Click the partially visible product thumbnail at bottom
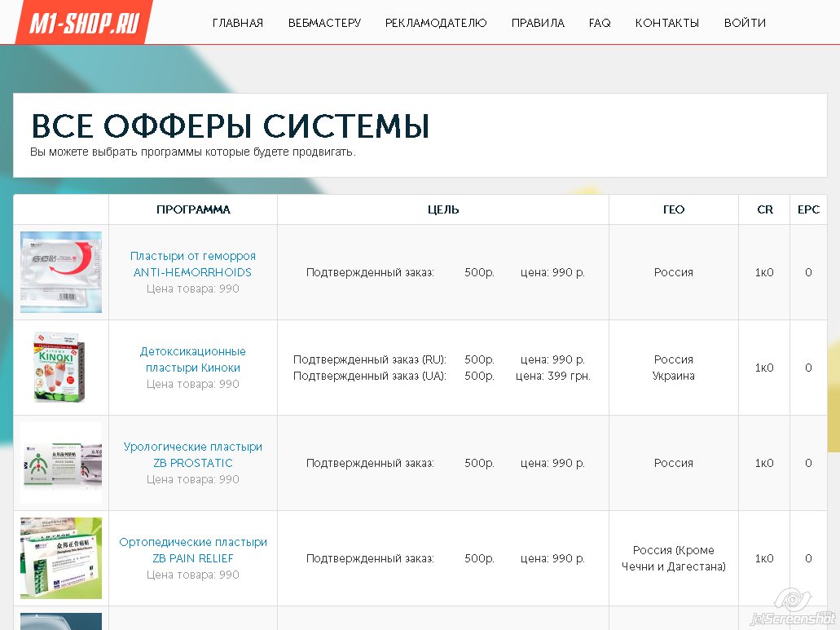Image resolution: width=840 pixels, height=630 pixels. (61, 621)
